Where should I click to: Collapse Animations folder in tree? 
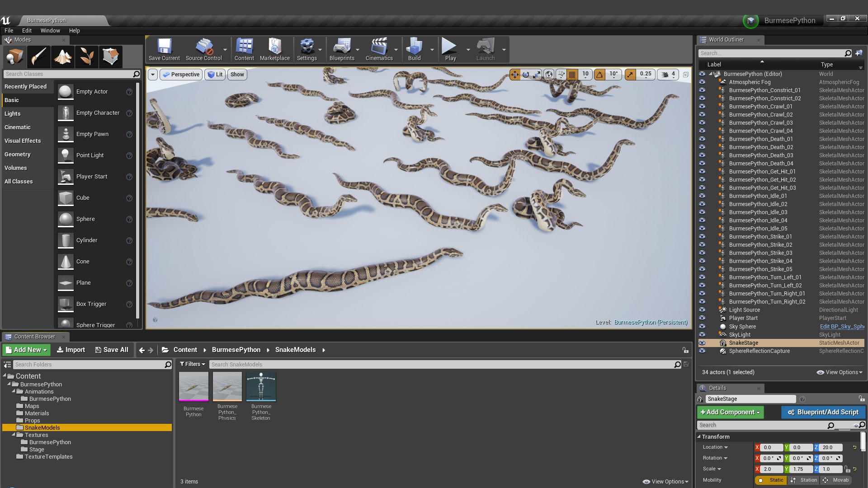click(x=14, y=391)
